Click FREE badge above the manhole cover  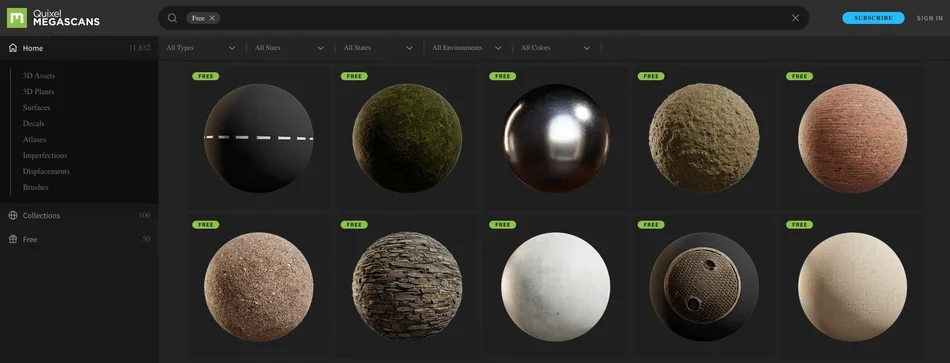[651, 225]
